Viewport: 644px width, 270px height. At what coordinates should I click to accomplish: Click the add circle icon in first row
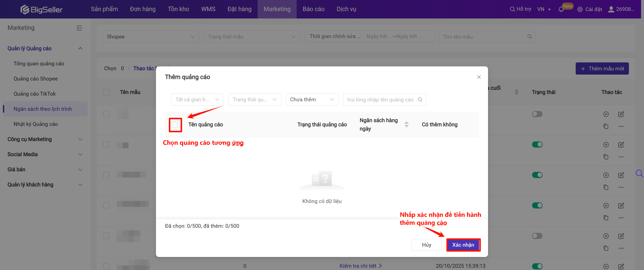pos(606,114)
